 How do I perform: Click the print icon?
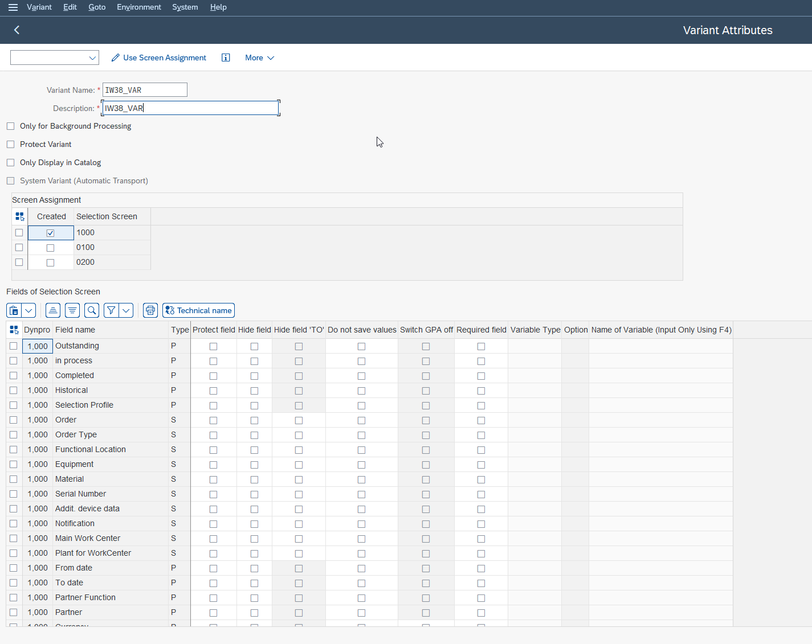click(x=150, y=310)
